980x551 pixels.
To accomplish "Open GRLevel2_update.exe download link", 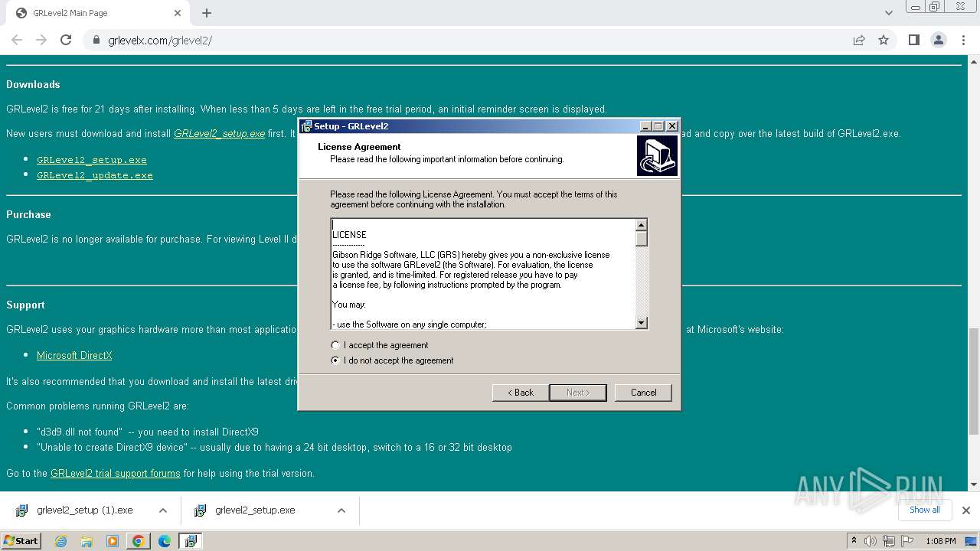I will (x=95, y=175).
